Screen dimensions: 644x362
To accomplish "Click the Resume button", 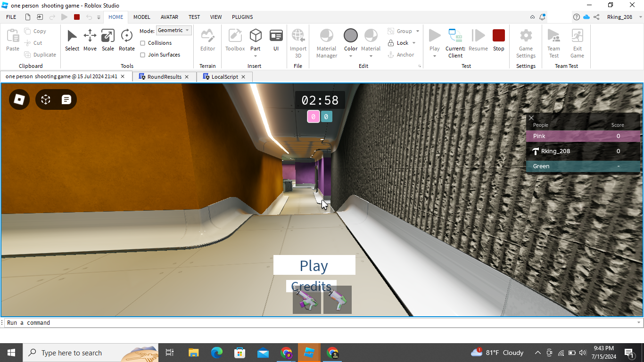I will tap(478, 40).
